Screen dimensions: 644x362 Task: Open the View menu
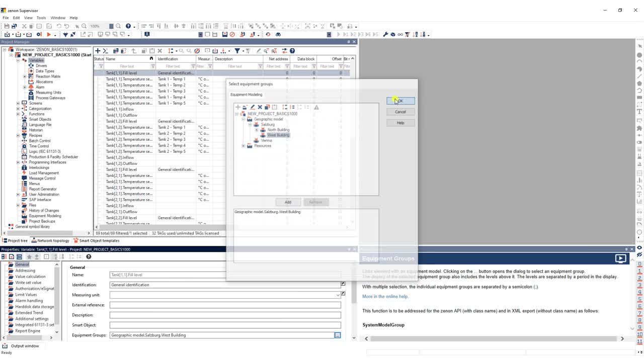[x=28, y=18]
